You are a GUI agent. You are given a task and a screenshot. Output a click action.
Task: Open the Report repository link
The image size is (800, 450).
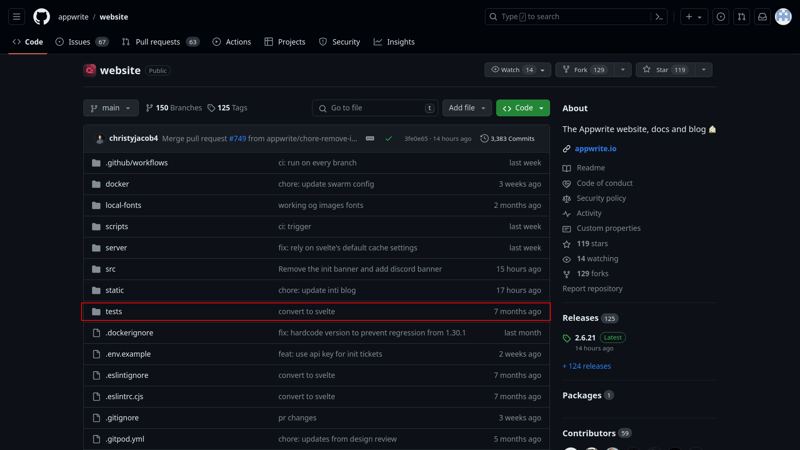click(x=592, y=289)
